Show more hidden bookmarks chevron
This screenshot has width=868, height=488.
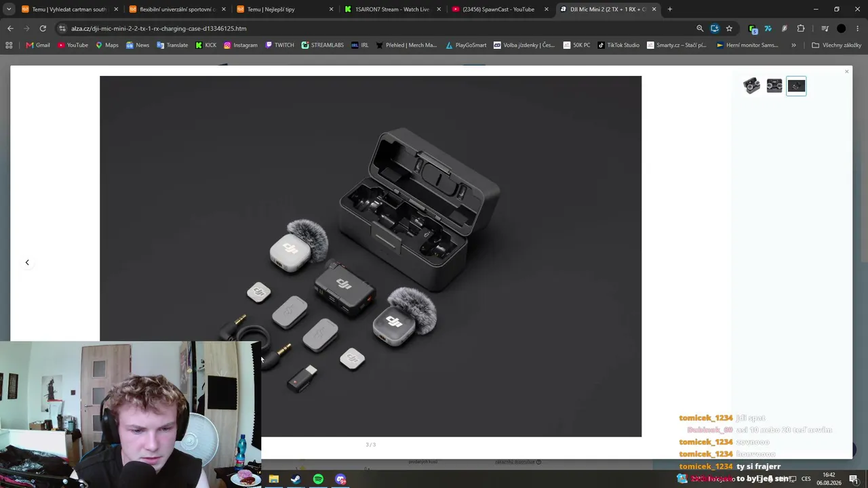tap(793, 45)
